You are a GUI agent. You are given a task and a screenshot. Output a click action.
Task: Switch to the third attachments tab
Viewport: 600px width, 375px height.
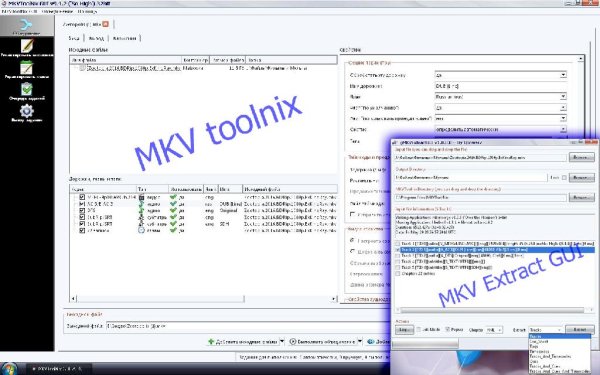(124, 38)
